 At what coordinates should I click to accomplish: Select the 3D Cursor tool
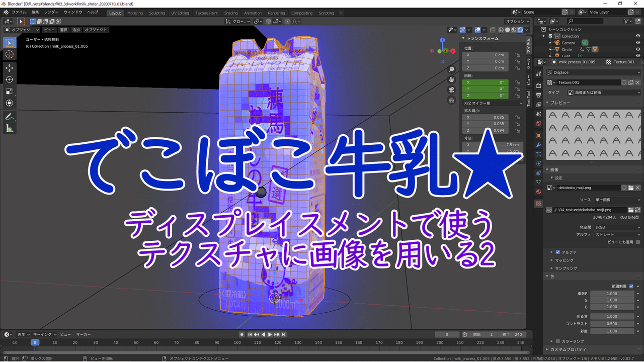tap(9, 55)
